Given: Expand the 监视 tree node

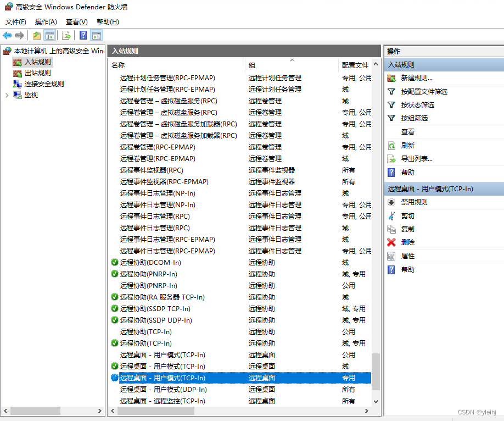Looking at the screenshot, I should click(x=7, y=95).
